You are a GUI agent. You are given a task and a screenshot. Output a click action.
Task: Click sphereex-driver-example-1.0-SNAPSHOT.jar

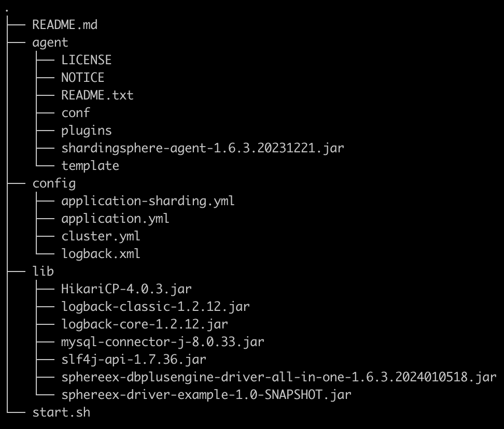click(x=206, y=394)
